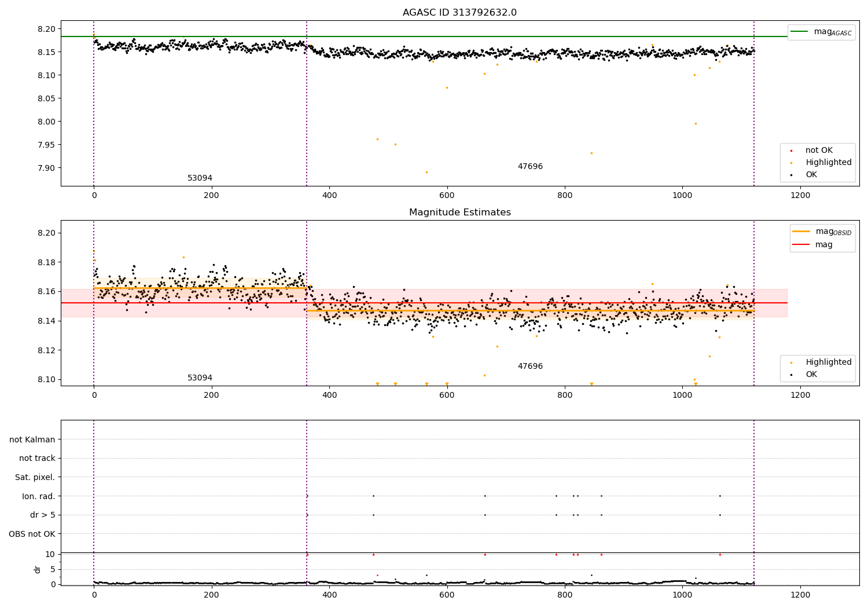Screen dimensions: 868x608
Task: Click the title 'AGASC ID 313792632.0'
Action: 459,13
